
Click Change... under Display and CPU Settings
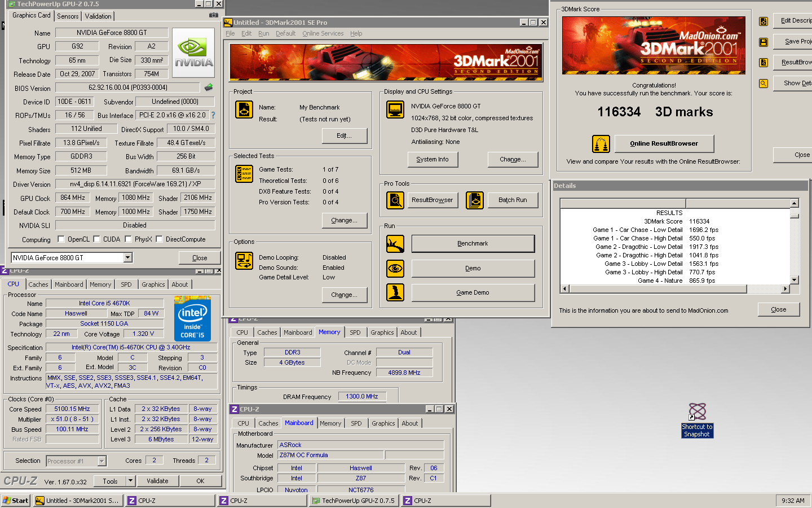(x=513, y=159)
